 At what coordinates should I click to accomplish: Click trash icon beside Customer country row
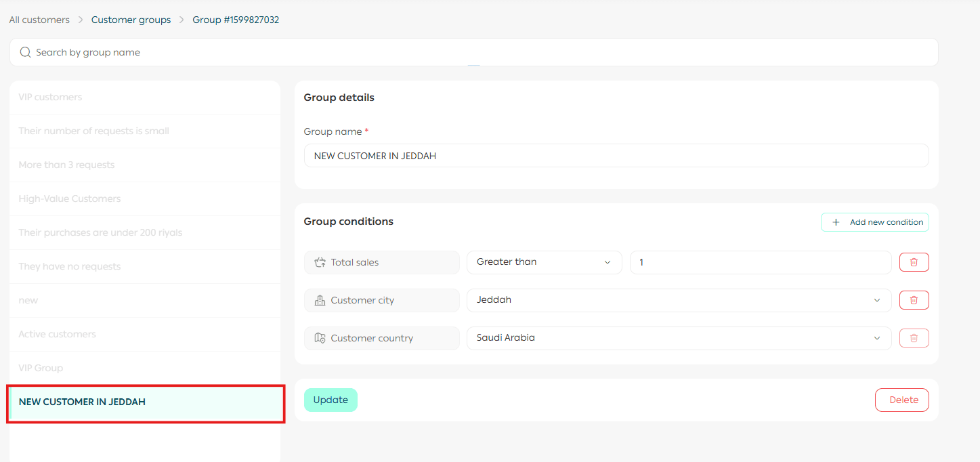(x=914, y=338)
